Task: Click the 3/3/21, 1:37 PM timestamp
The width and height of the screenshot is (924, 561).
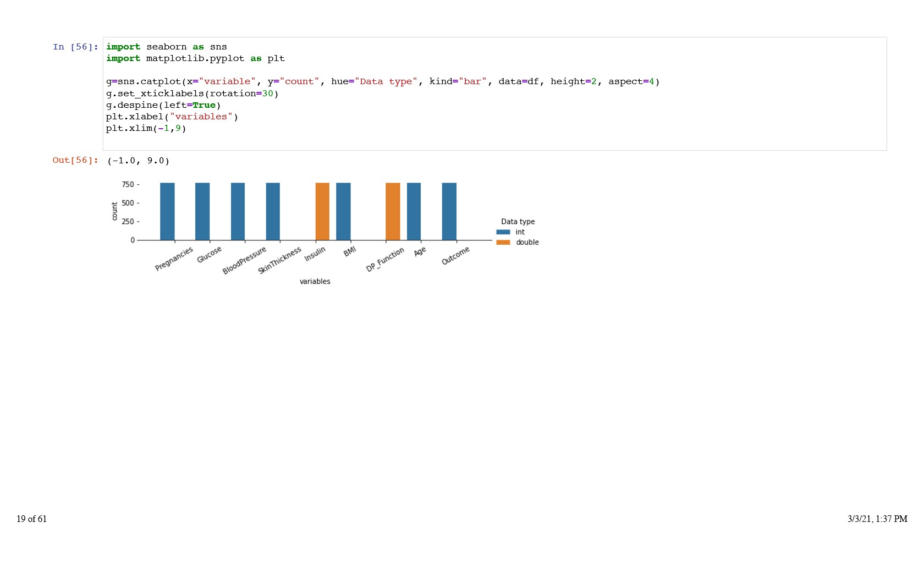Action: (x=877, y=519)
